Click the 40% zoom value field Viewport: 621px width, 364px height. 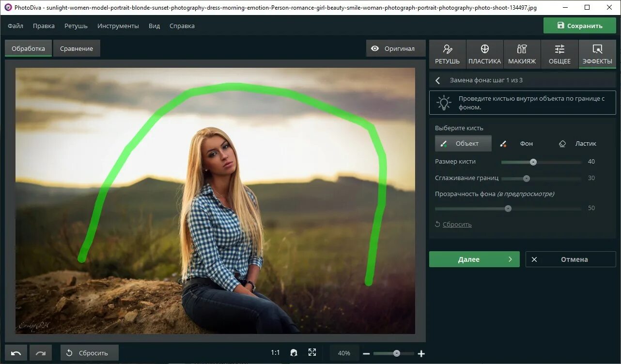[x=344, y=353]
